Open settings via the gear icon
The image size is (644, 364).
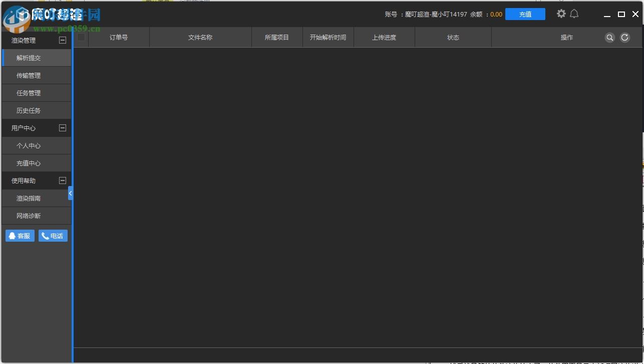[561, 14]
